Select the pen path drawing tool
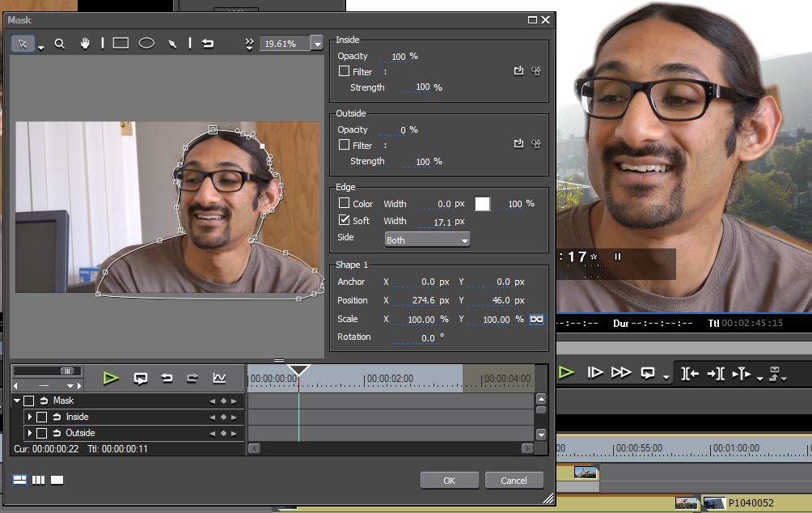This screenshot has width=812, height=513. tap(172, 44)
